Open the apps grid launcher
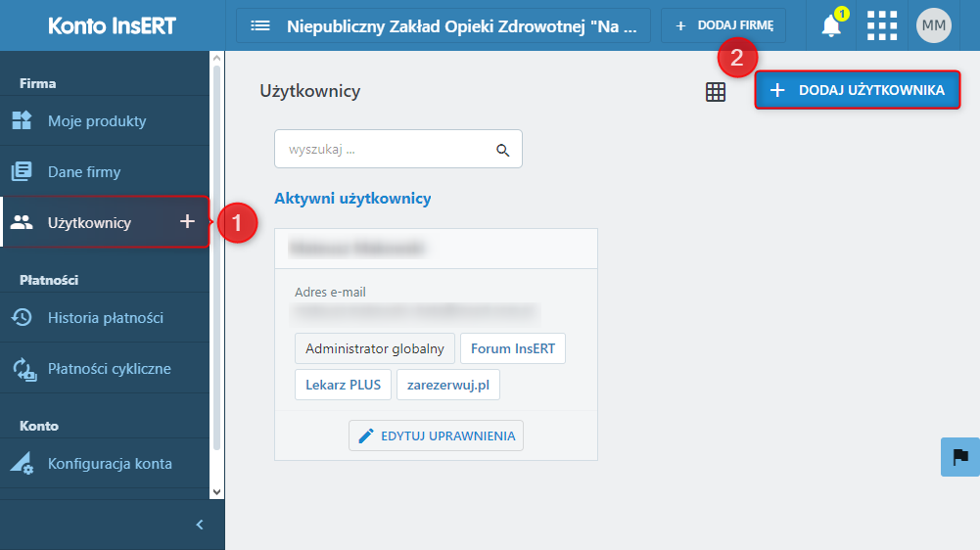This screenshot has width=980, height=550. point(882,25)
